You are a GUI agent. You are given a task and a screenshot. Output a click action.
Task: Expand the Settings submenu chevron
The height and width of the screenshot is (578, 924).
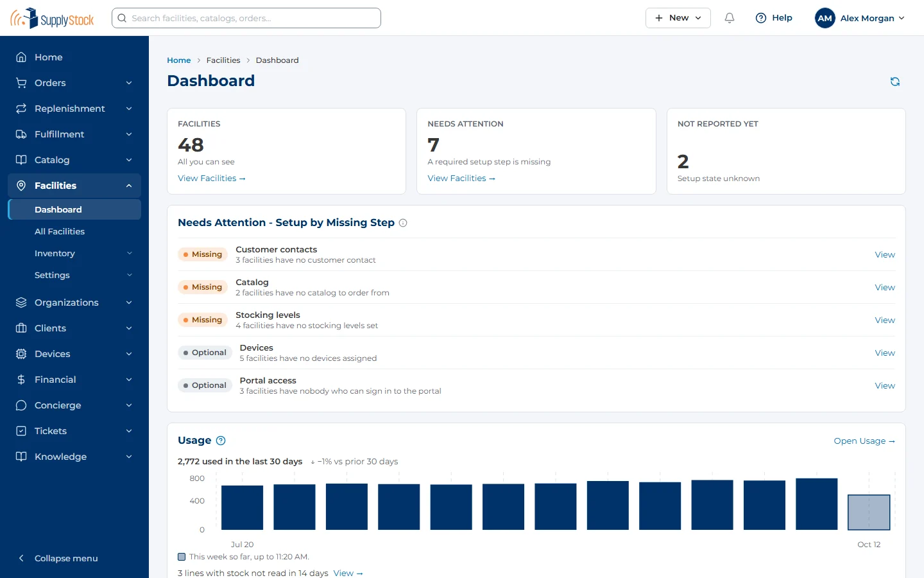tap(130, 276)
